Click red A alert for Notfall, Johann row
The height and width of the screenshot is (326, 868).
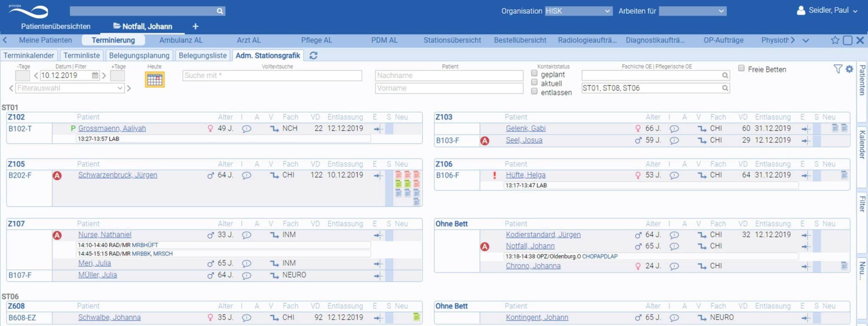coord(485,247)
